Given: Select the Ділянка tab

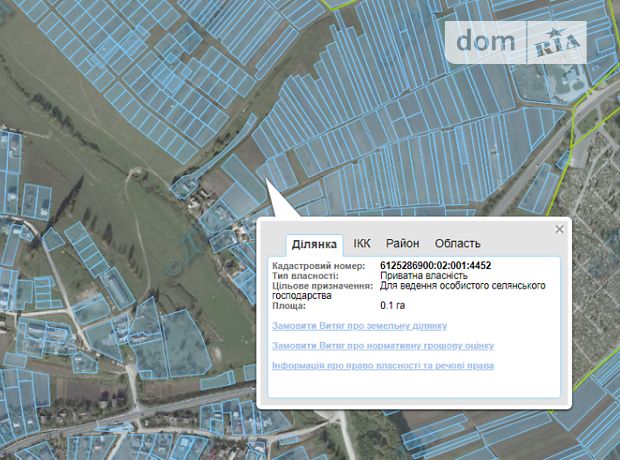Looking at the screenshot, I should point(314,244).
